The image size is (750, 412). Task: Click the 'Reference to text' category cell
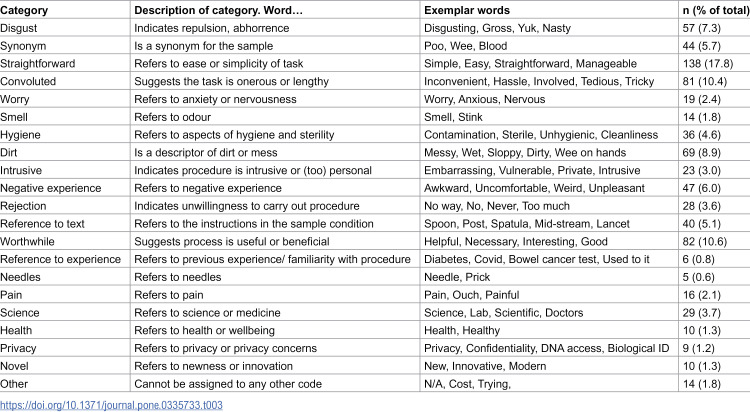[42, 223]
